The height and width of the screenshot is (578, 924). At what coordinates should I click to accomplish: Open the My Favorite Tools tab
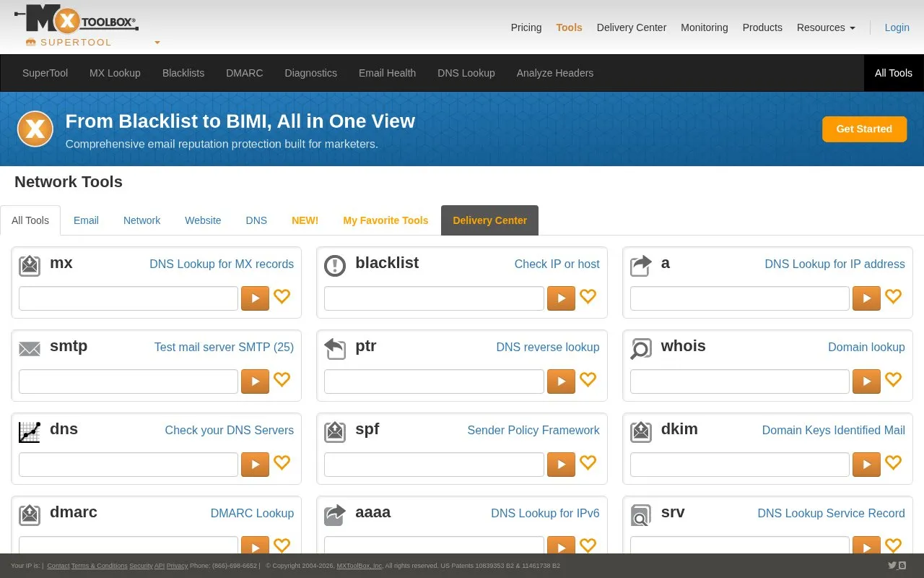tap(385, 220)
